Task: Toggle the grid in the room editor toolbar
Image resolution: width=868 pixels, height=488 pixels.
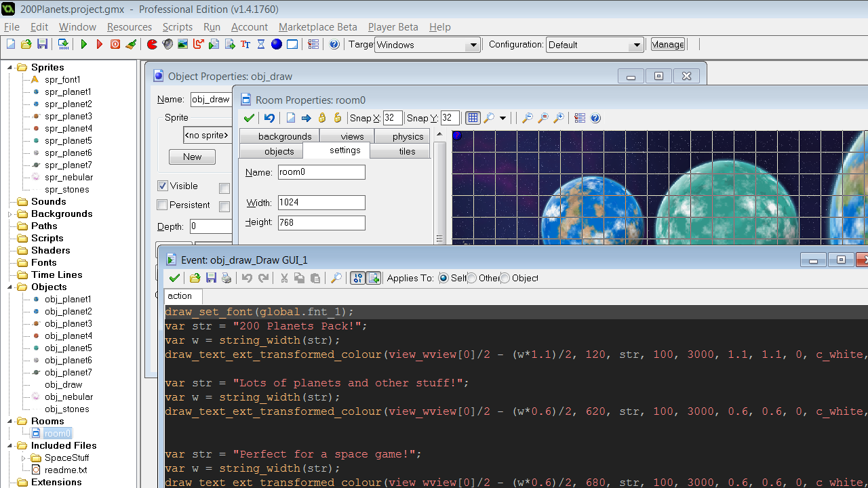Action: point(473,117)
